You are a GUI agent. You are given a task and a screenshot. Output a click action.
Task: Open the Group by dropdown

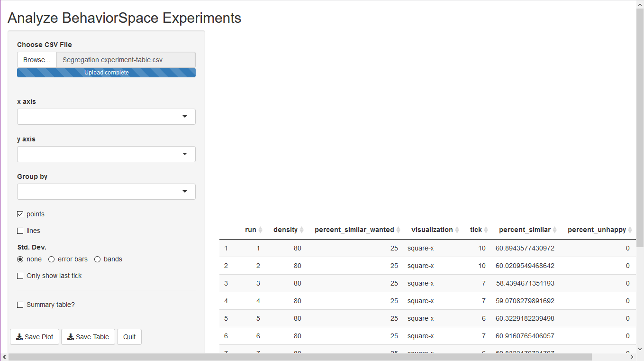[x=106, y=192]
